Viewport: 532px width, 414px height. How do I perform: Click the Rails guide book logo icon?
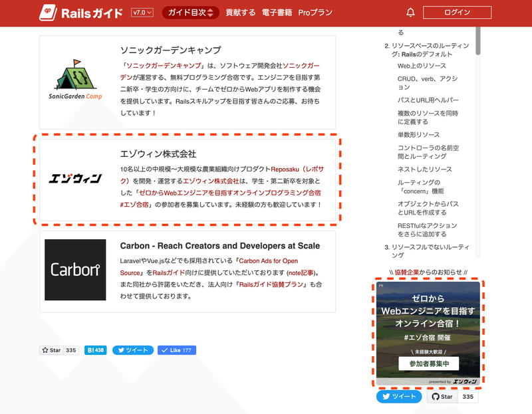(48, 13)
